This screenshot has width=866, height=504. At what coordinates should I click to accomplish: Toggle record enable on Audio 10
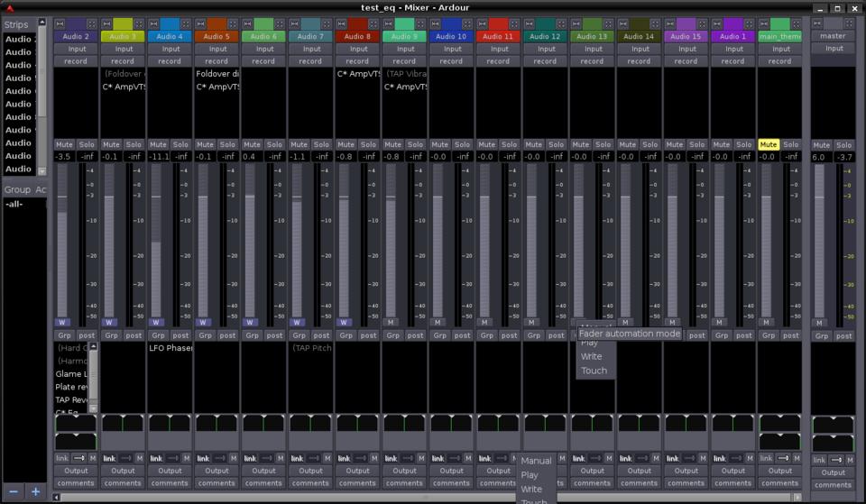[451, 61]
